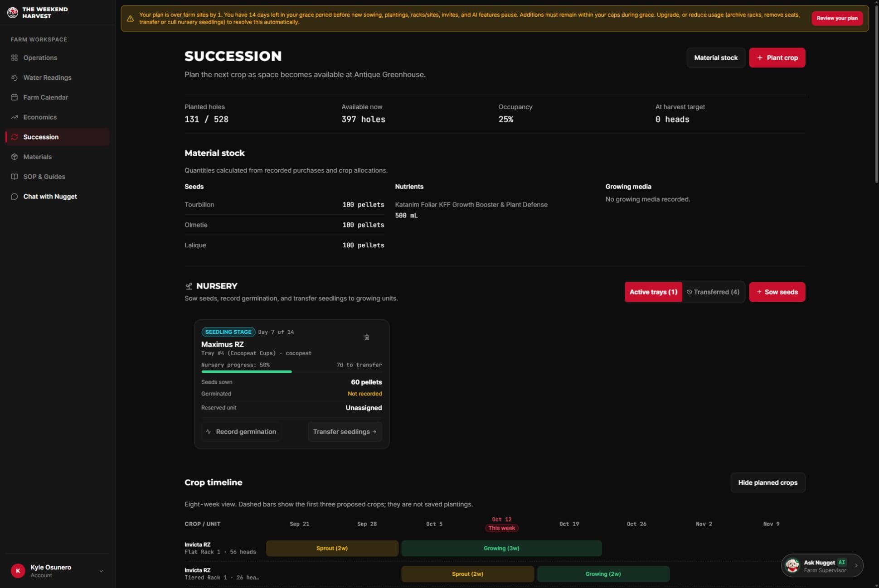The height and width of the screenshot is (588, 879).
Task: Expand the Kyle Osunero account menu chevron
Action: (101, 571)
